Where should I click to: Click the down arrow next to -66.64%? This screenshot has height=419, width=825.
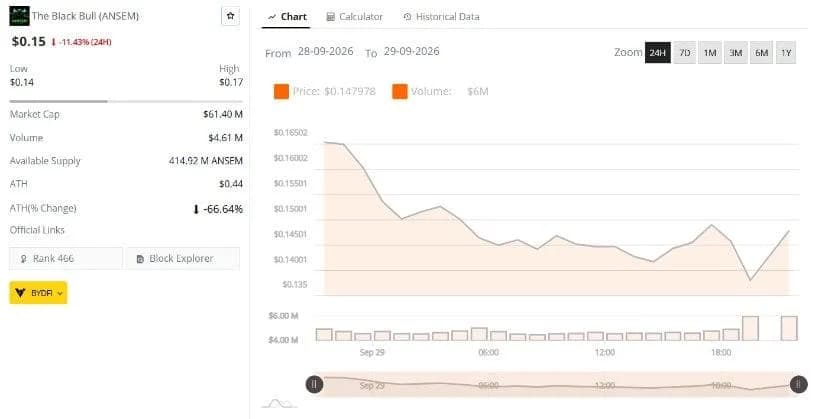point(196,210)
